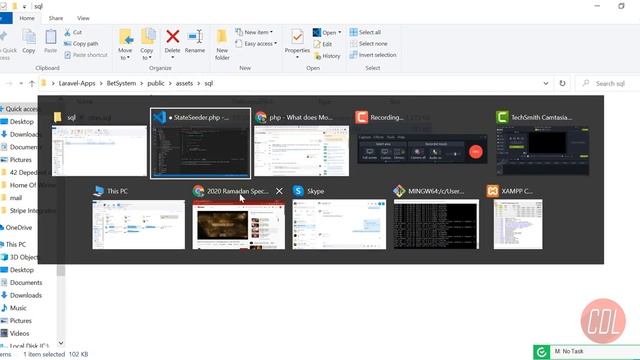
Task: Open address bar history dropdown chevron
Action: (x=546, y=83)
